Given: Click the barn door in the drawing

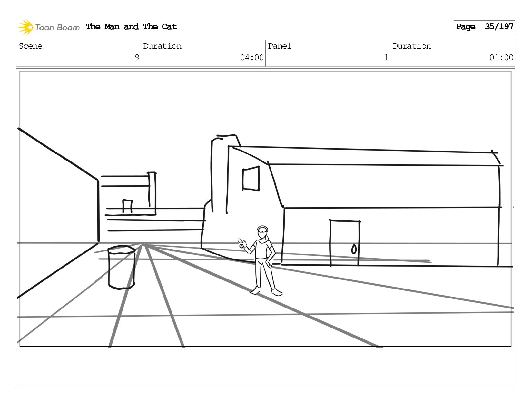Looking at the screenshot, I should point(345,243).
